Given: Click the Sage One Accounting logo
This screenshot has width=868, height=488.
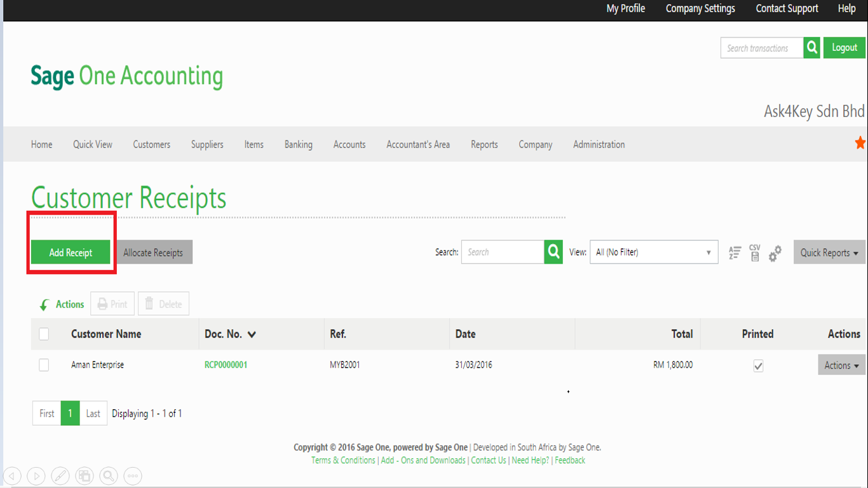Looking at the screenshot, I should tap(127, 76).
